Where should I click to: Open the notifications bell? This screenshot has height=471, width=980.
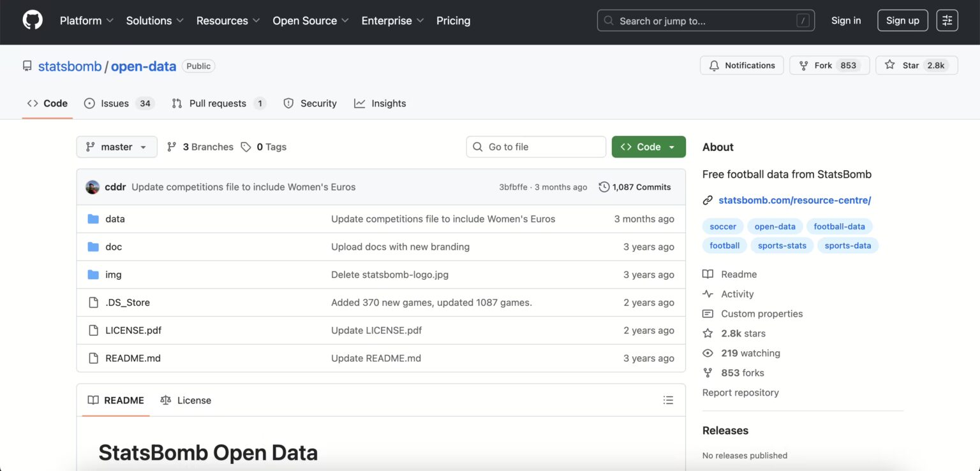(714, 65)
